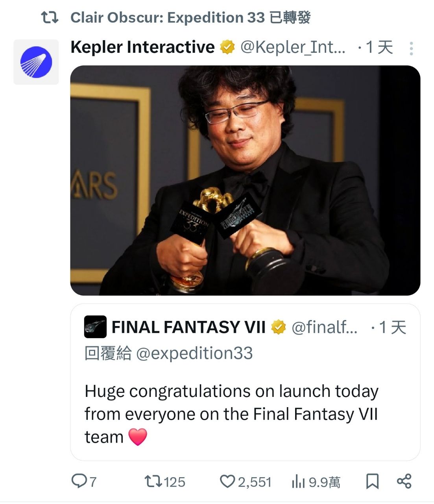
Task: Tap the share icon
Action: [404, 481]
